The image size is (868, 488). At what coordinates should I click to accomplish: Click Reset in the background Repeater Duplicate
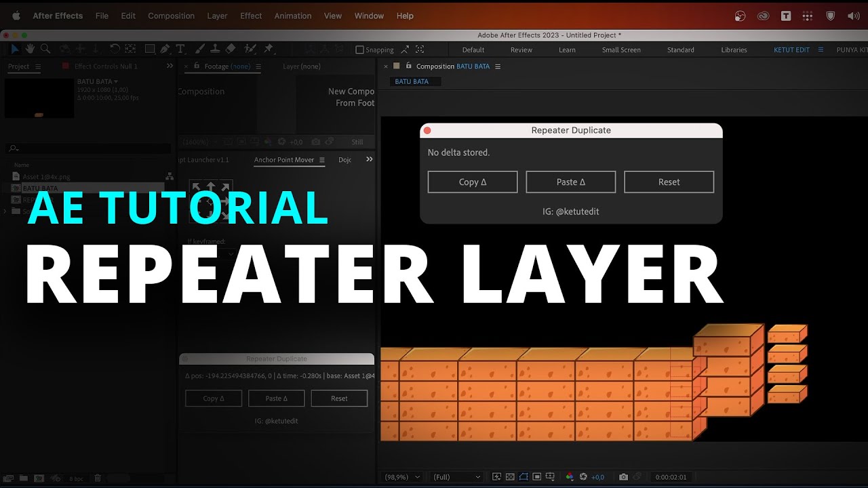(x=339, y=399)
